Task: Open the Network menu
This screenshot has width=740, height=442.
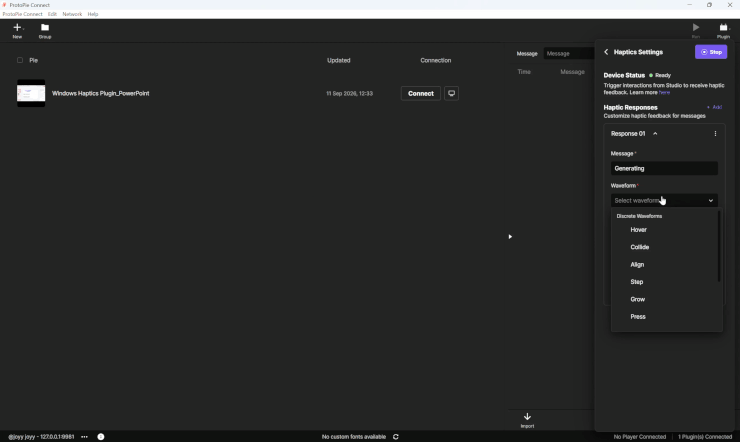Action: 72,14
